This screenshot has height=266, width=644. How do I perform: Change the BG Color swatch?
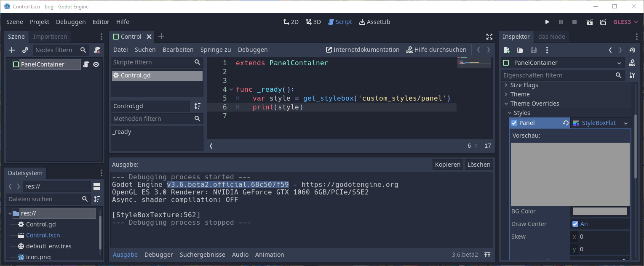tap(600, 211)
